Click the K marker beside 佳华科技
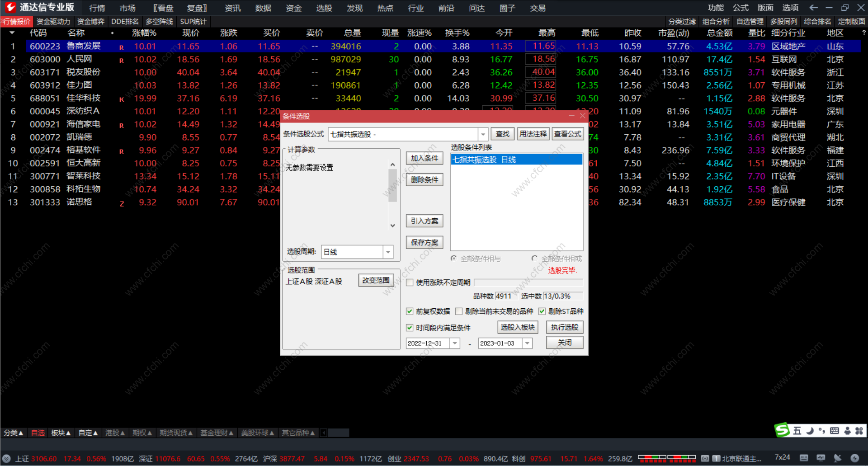The height and width of the screenshot is (466, 868). point(121,99)
